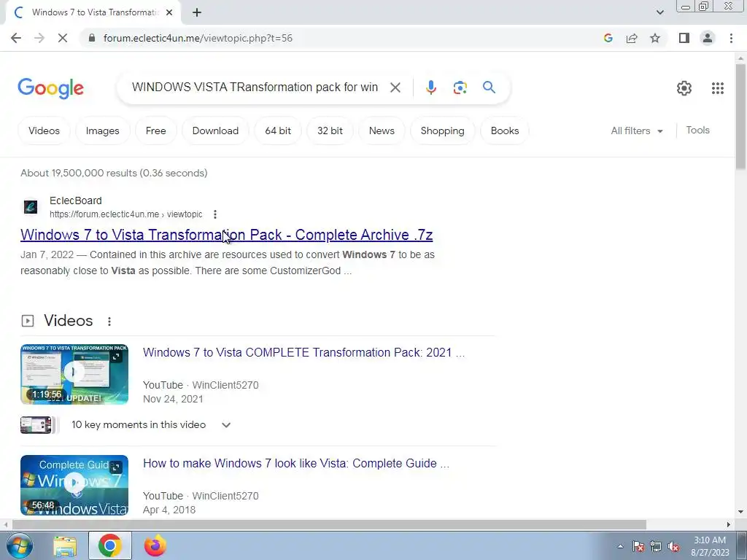Click the page's vertical scrollbar thumb
The image size is (747, 560).
click(x=741, y=116)
